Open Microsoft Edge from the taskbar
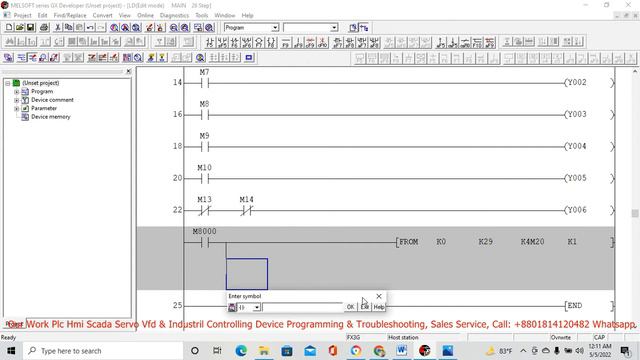The width and height of the screenshot is (640, 360). [241, 351]
